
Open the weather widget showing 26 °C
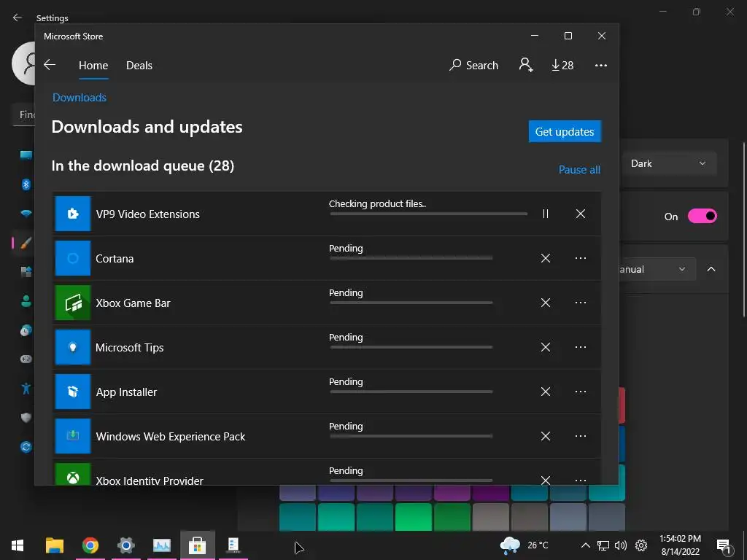point(524,545)
